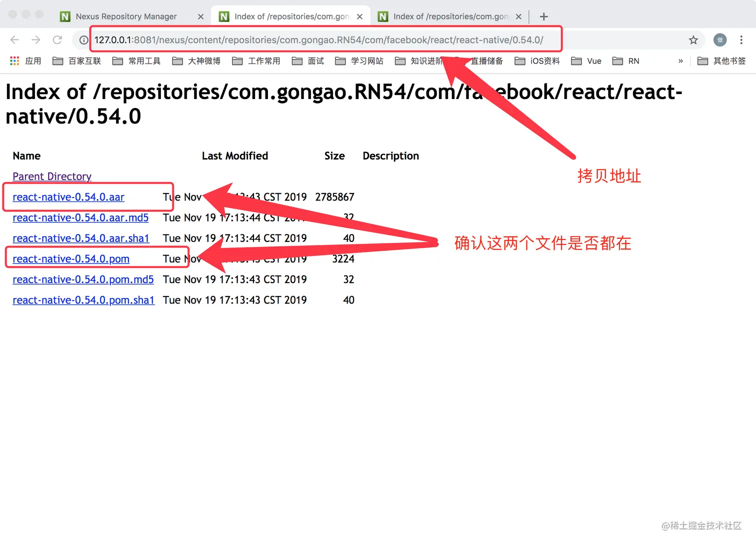Open the 常用工具 bookmark folder
756x545 pixels.
(x=136, y=61)
